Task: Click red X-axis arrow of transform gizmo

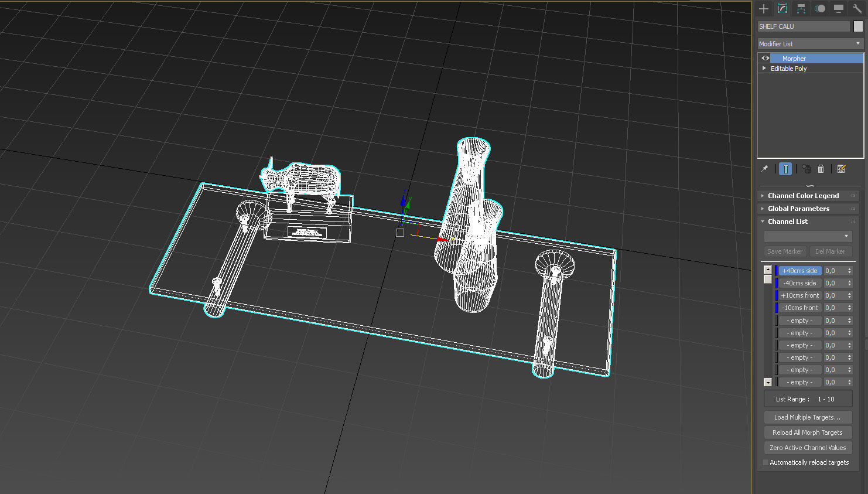Action: (442, 240)
